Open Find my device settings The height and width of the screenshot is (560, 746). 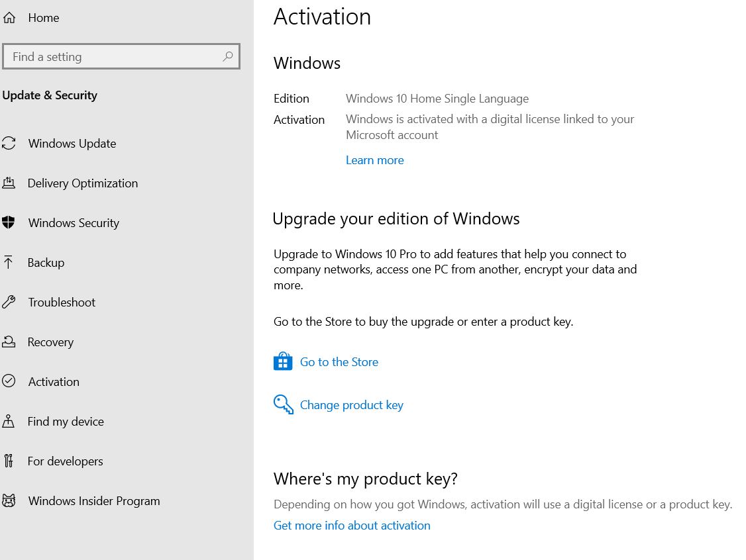[x=66, y=422]
